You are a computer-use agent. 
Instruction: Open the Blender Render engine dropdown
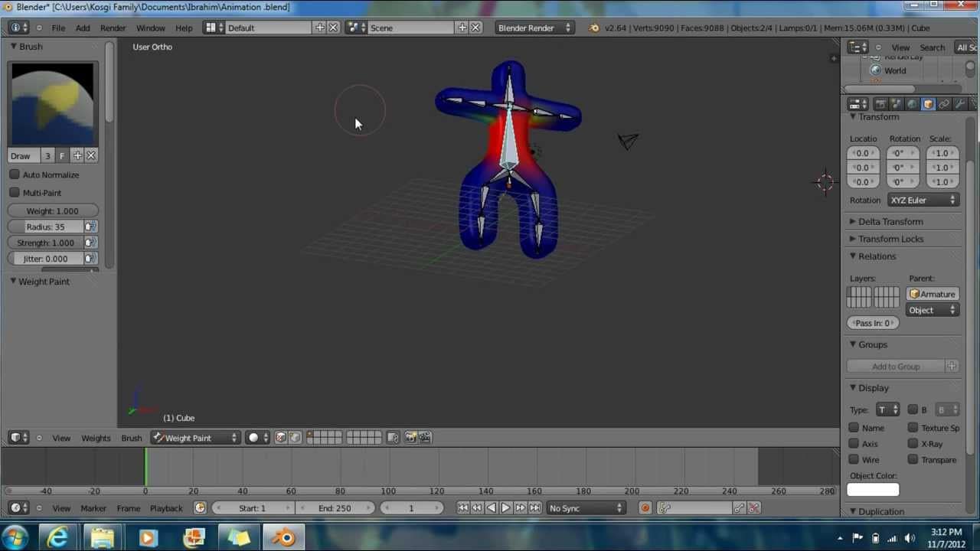click(x=534, y=28)
